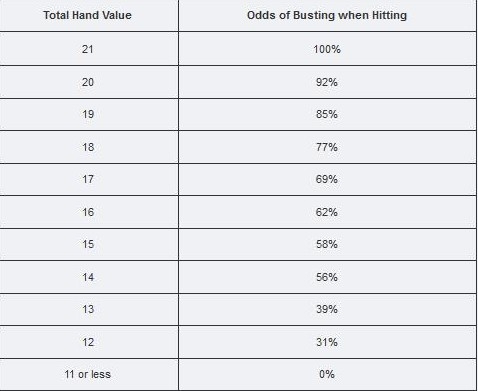Viewport: 478px width, 391px height.
Task: Click the 62% odds cell
Action: click(327, 212)
